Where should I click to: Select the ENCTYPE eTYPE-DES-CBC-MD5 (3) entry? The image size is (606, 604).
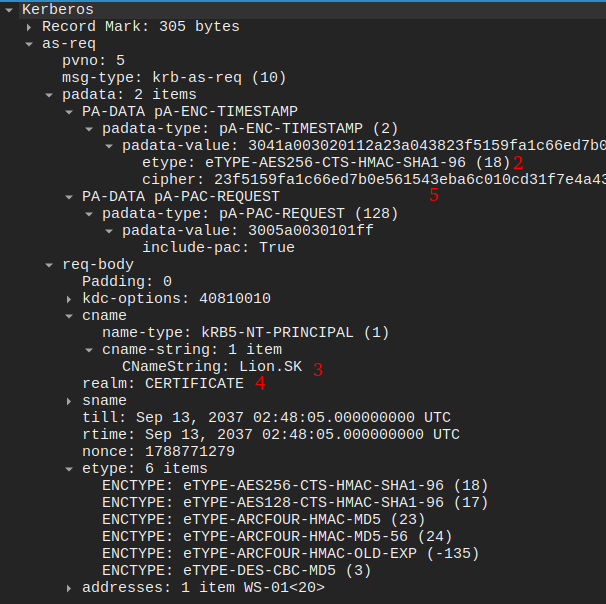coord(237,570)
